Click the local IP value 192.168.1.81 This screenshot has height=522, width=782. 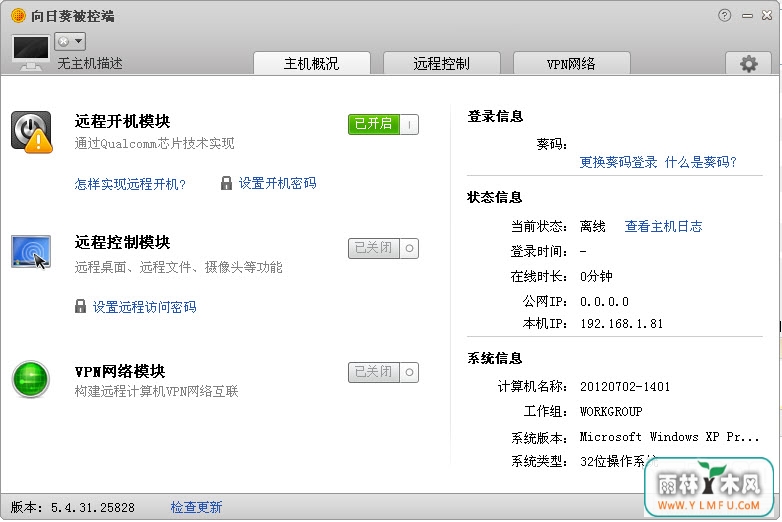click(x=621, y=324)
